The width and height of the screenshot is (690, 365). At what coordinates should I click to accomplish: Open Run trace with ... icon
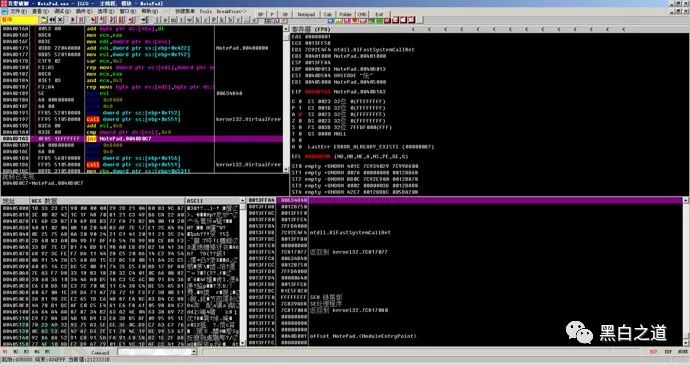tap(246, 20)
